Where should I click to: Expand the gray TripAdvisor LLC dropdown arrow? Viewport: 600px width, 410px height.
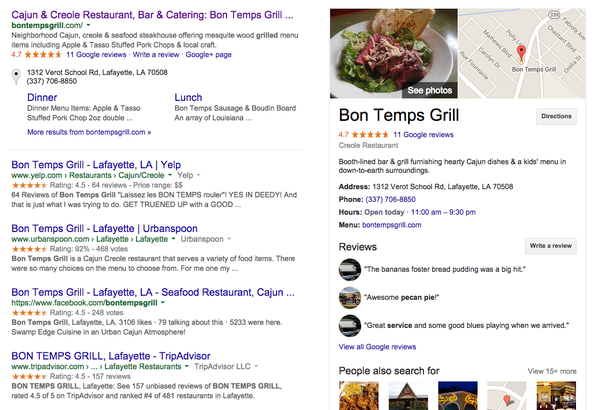tap(256, 366)
